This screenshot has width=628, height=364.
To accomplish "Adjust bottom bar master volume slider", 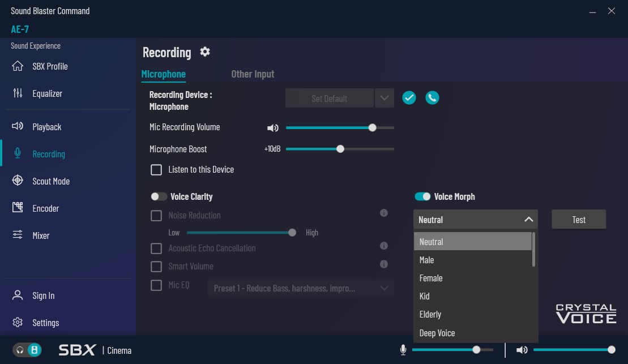I will coord(574,350).
